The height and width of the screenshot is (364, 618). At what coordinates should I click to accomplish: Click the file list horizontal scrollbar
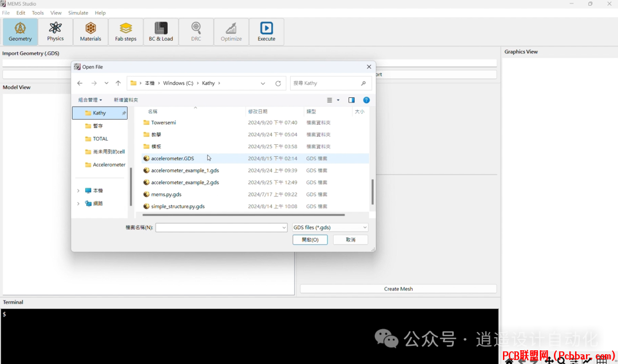[244, 215]
